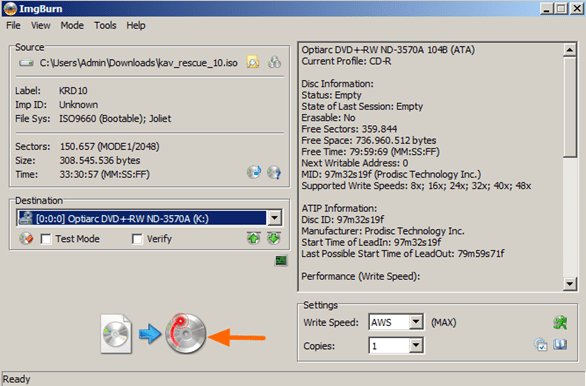Open the Help menu
This screenshot has width=586, height=386.
[136, 25]
